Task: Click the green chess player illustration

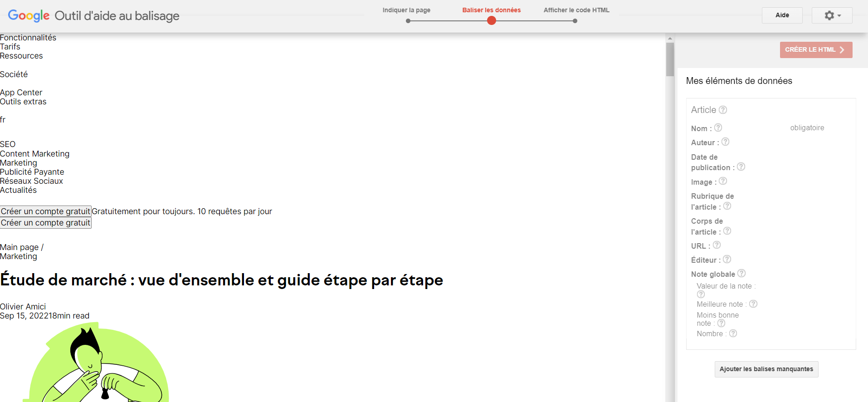Action: tap(96, 363)
